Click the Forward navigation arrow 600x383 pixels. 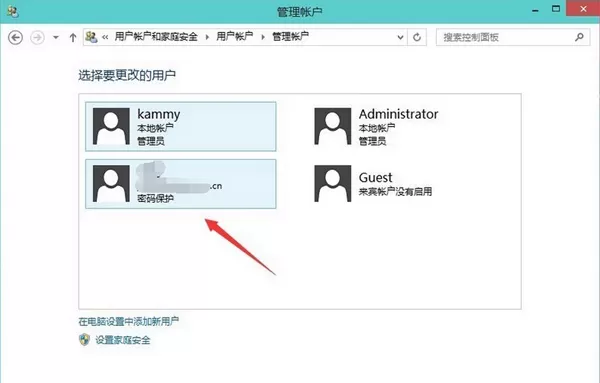(37, 37)
